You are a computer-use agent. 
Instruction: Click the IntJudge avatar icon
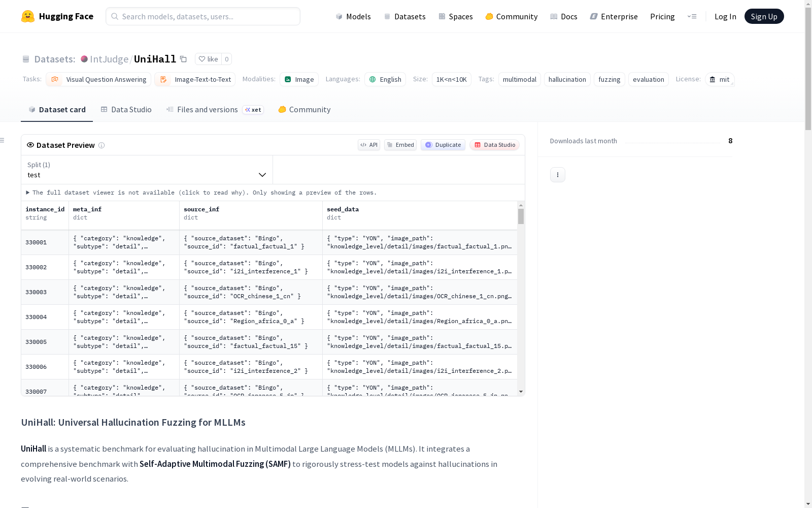tap(84, 59)
